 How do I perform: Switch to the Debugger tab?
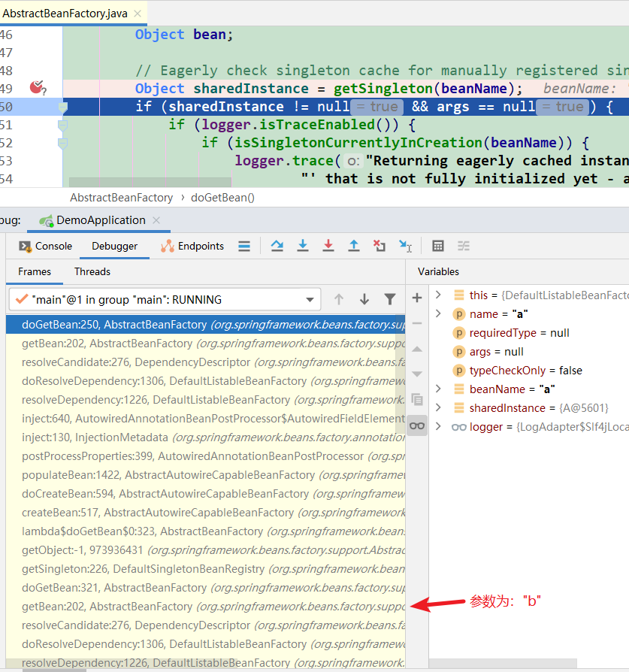(114, 246)
